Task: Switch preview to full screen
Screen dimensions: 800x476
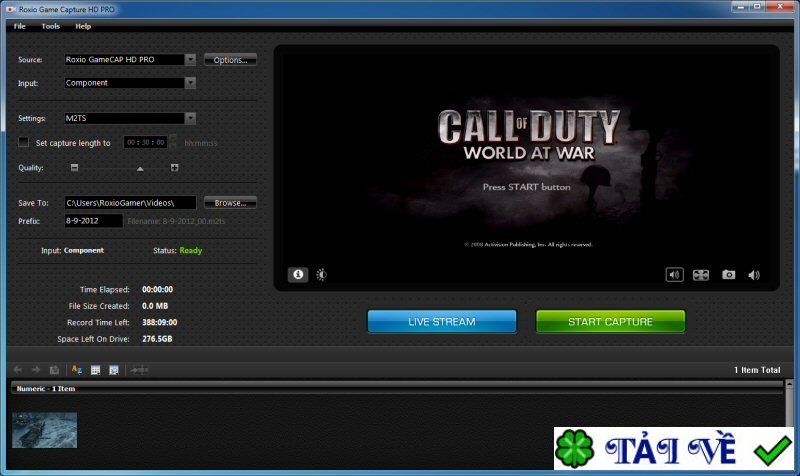Action: [x=701, y=275]
